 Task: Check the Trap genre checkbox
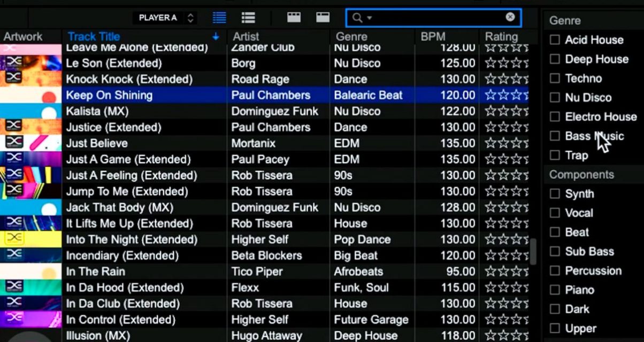pyautogui.click(x=554, y=155)
